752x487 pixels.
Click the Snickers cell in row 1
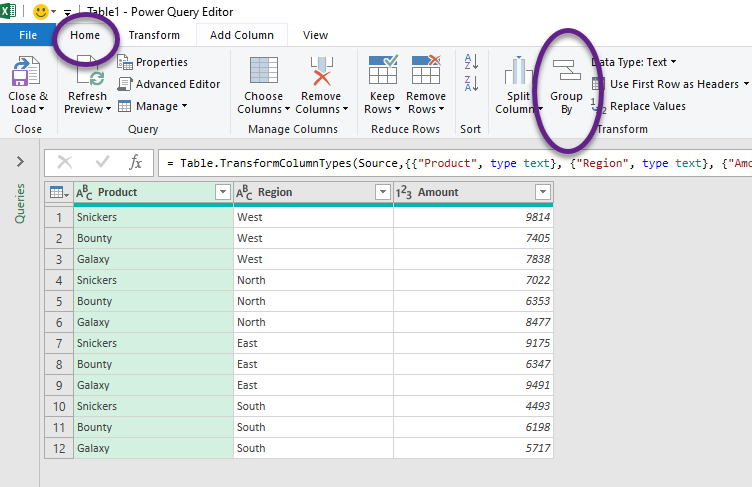(153, 217)
